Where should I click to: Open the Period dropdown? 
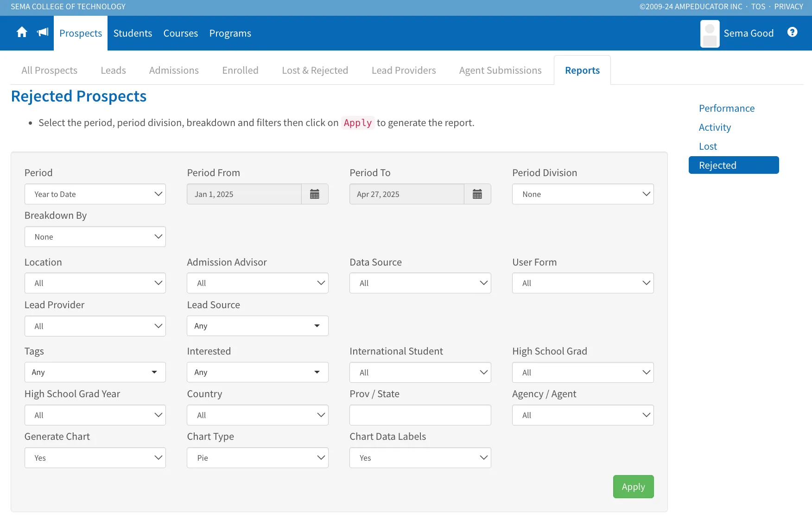[x=95, y=194]
